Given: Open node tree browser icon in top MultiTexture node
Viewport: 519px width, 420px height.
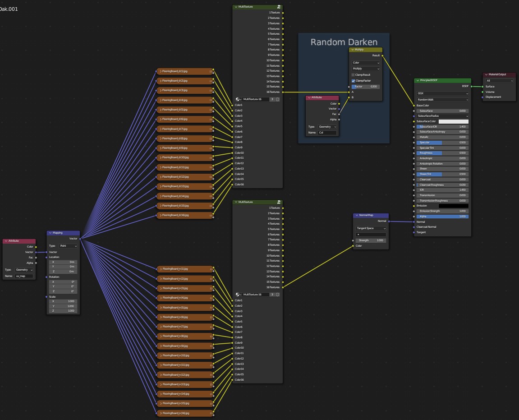Looking at the screenshot, I should (239, 99).
